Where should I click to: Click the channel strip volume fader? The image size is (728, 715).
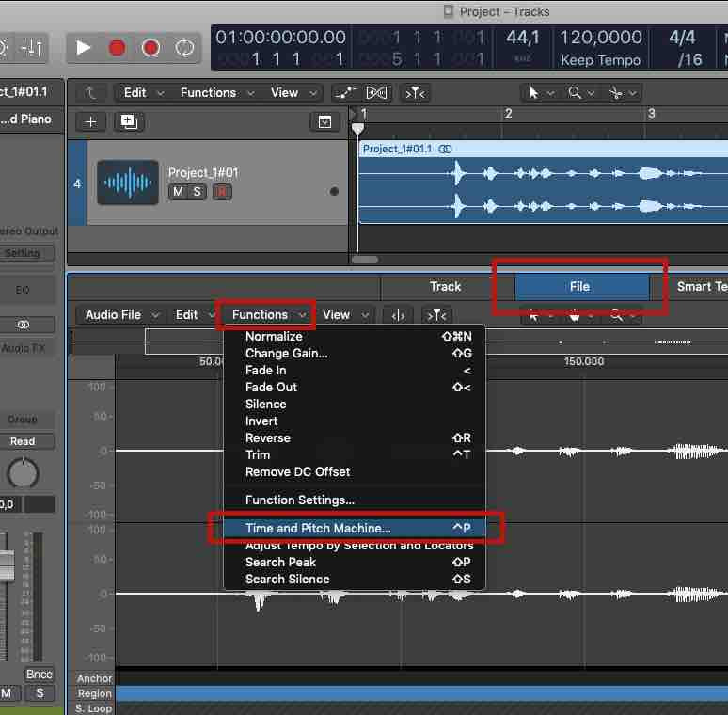(6, 564)
